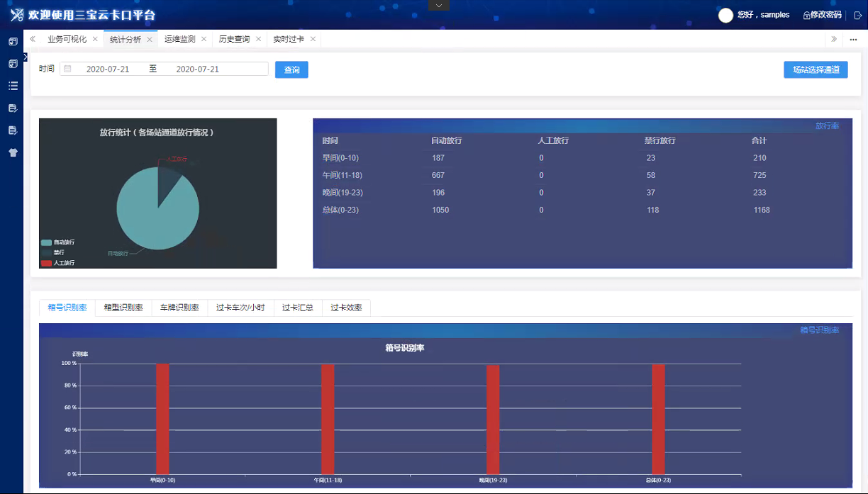Image resolution: width=868 pixels, height=494 pixels.
Task: Click the lock icon beside 修改密码
Action: coord(807,15)
